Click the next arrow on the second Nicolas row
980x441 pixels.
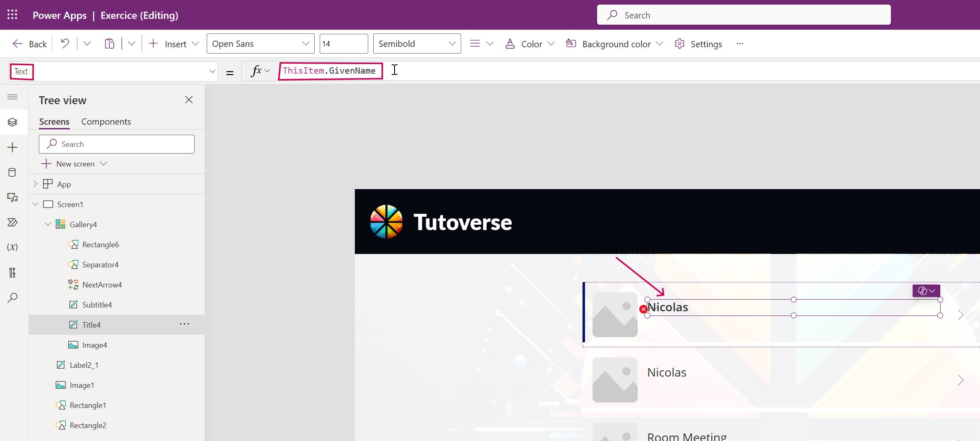click(960, 380)
